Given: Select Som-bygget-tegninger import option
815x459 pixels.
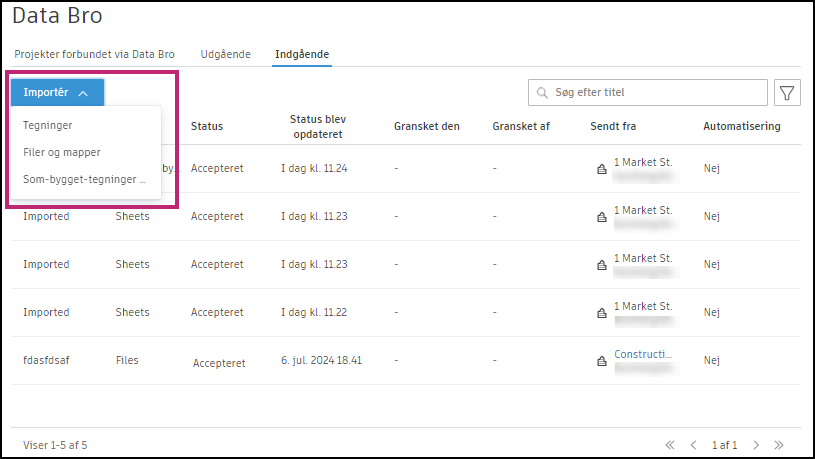Looking at the screenshot, I should tap(84, 180).
